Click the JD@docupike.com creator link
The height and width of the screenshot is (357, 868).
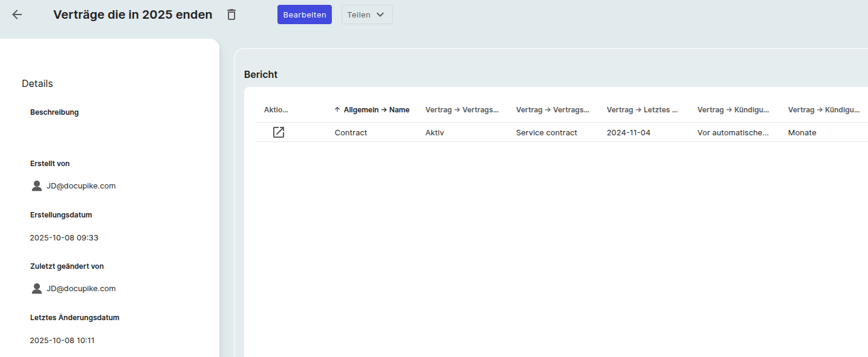coord(80,185)
